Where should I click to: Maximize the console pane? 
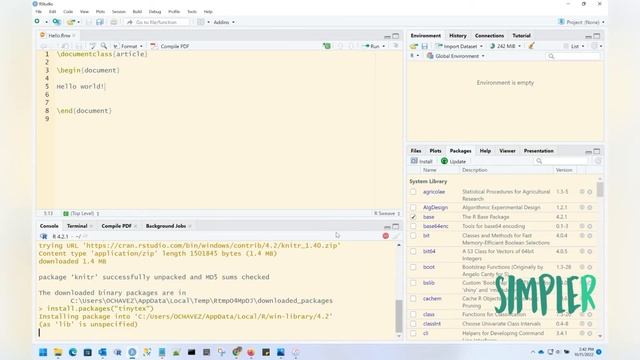pyautogui.click(x=396, y=227)
